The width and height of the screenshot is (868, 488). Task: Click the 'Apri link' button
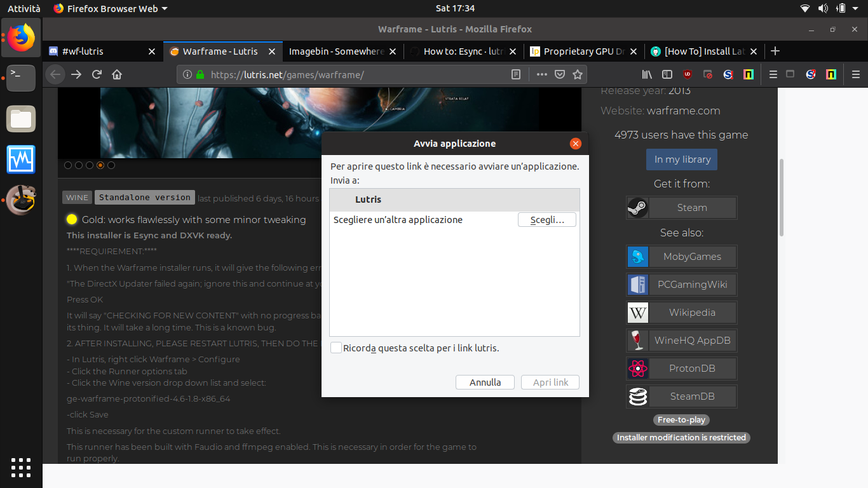tap(550, 383)
